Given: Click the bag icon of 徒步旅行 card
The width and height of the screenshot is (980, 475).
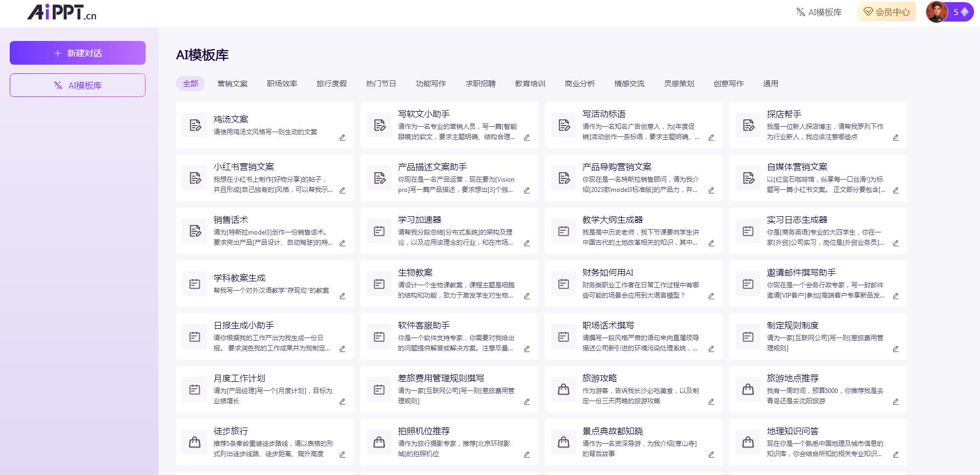Looking at the screenshot, I should pyautogui.click(x=195, y=443).
